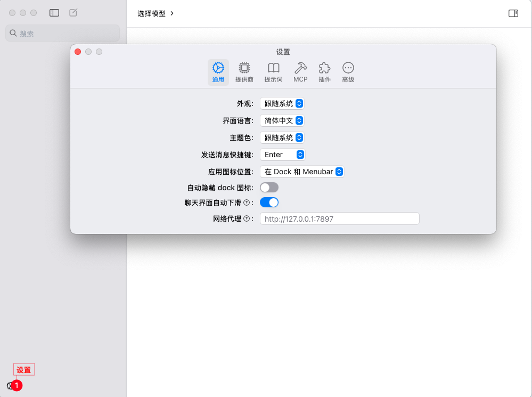Disable 聊天界面自动下滑 switch
Screen dimensions: 532x397
tap(269, 202)
